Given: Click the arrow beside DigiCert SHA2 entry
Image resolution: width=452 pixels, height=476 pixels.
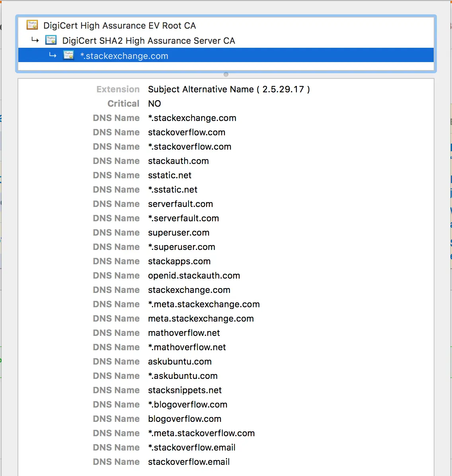Looking at the screenshot, I should 35,39.
